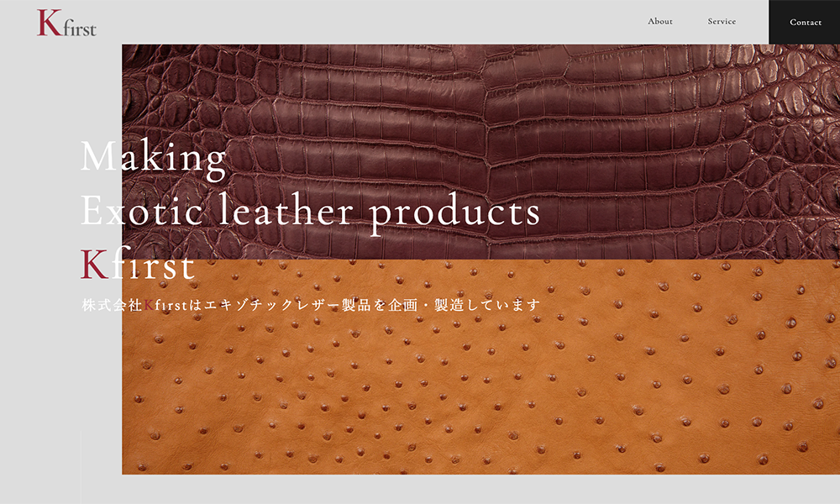Click エキゾチックレザー in the Japanese tagline
Viewport: 840px width, 504px height.
tap(272, 305)
